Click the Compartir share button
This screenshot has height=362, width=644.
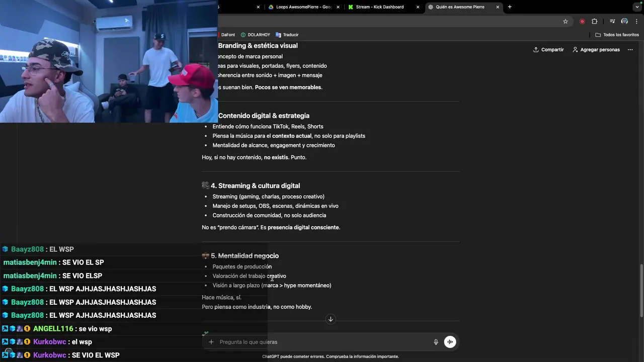(548, 50)
